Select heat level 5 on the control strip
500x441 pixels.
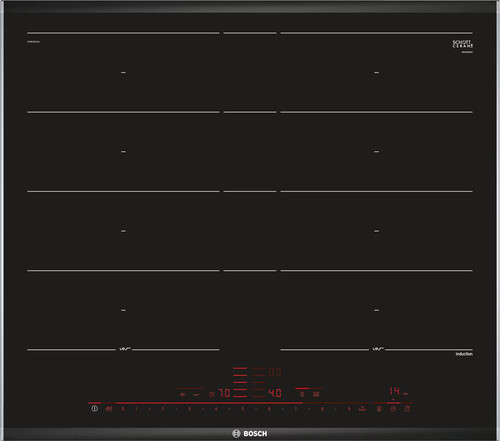243,409
